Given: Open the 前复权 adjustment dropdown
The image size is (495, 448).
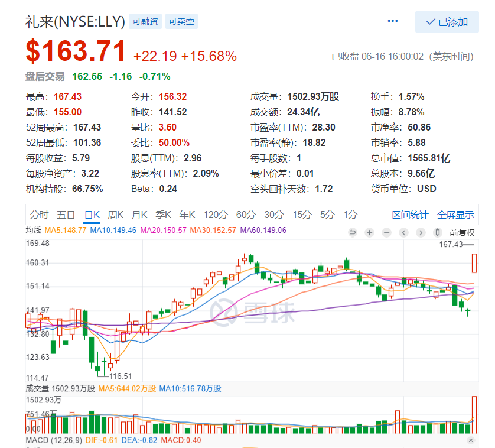Looking at the screenshot, I should point(462,233).
